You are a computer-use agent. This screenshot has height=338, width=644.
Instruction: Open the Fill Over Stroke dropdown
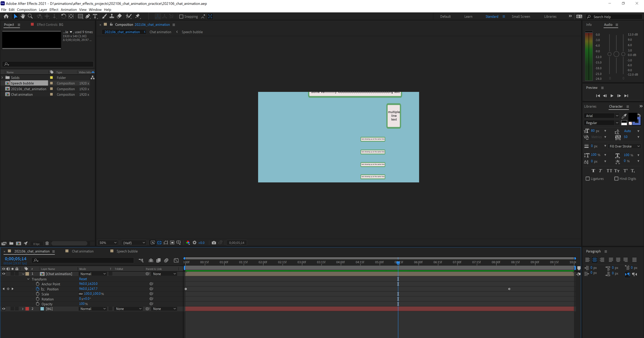click(624, 146)
